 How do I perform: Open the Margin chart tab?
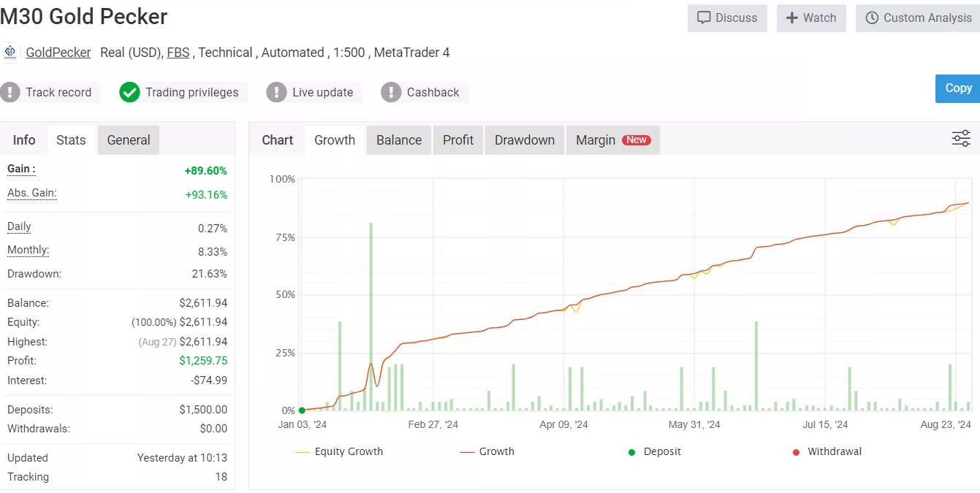(612, 140)
